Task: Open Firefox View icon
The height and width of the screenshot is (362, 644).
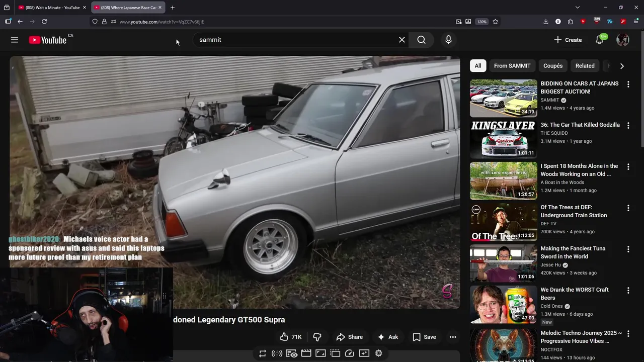Action: [x=7, y=8]
